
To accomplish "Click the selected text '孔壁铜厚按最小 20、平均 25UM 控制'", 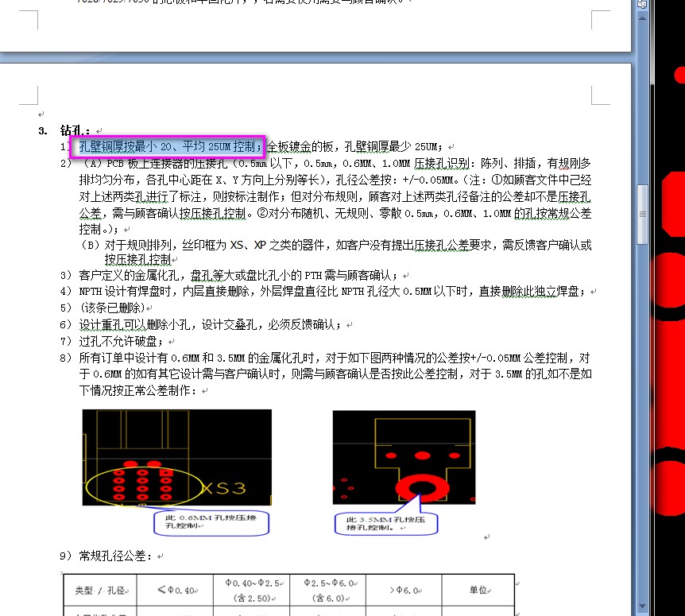I will click(167, 146).
